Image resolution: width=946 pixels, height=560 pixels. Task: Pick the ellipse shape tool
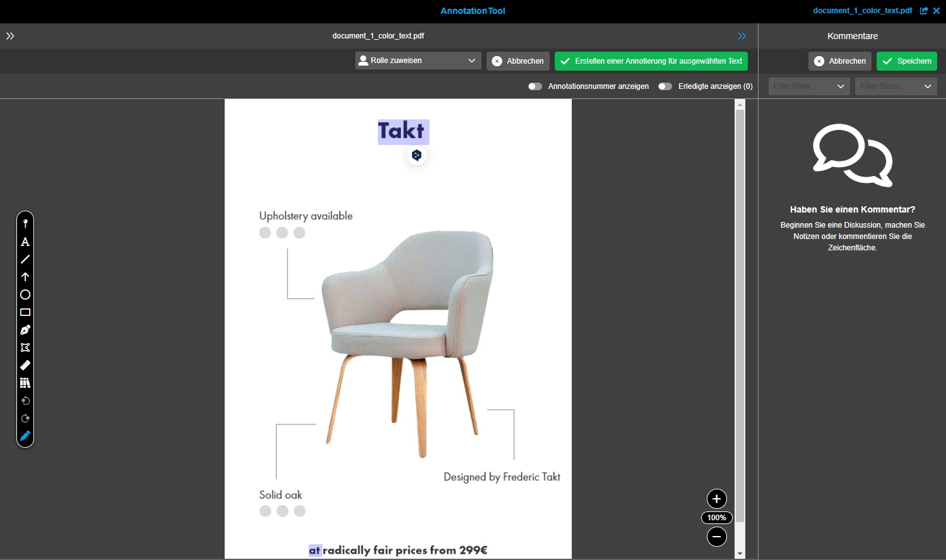[25, 295]
